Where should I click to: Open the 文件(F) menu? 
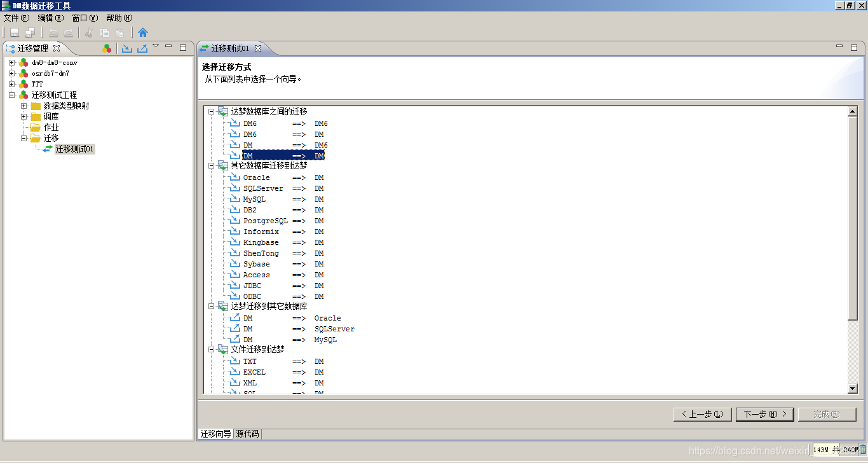click(x=17, y=18)
